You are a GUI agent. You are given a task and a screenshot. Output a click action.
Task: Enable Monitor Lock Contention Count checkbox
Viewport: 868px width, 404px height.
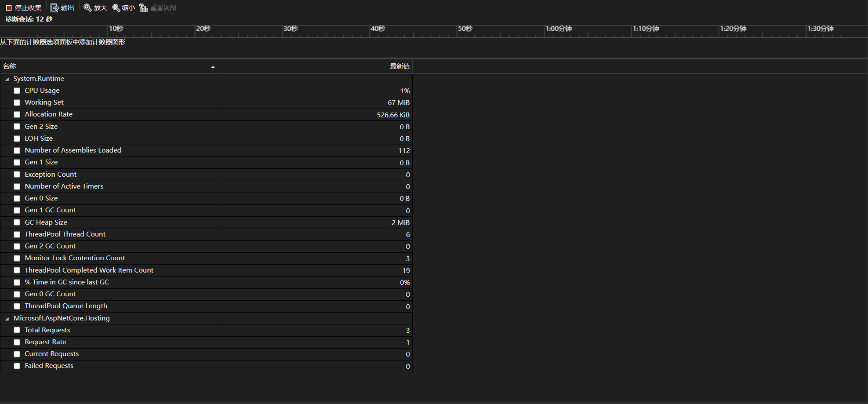(x=17, y=258)
